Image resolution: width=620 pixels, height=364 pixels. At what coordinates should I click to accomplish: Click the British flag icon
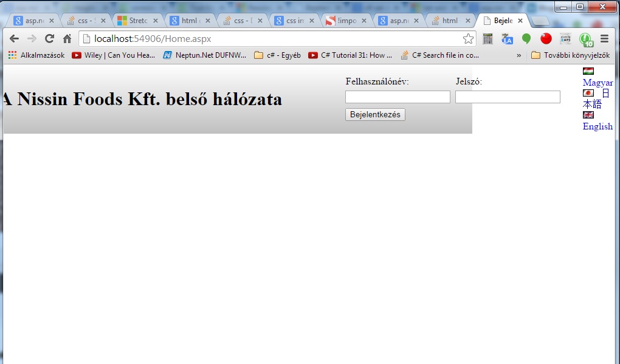pos(588,115)
